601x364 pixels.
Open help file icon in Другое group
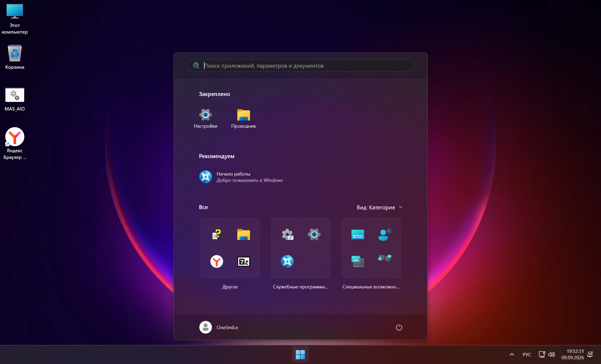click(x=216, y=234)
